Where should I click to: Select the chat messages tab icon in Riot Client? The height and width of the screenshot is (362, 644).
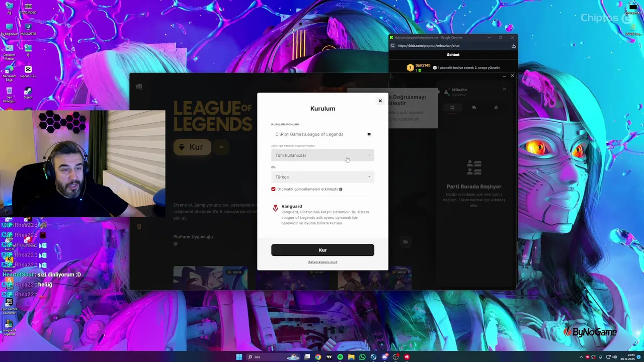[x=474, y=108]
